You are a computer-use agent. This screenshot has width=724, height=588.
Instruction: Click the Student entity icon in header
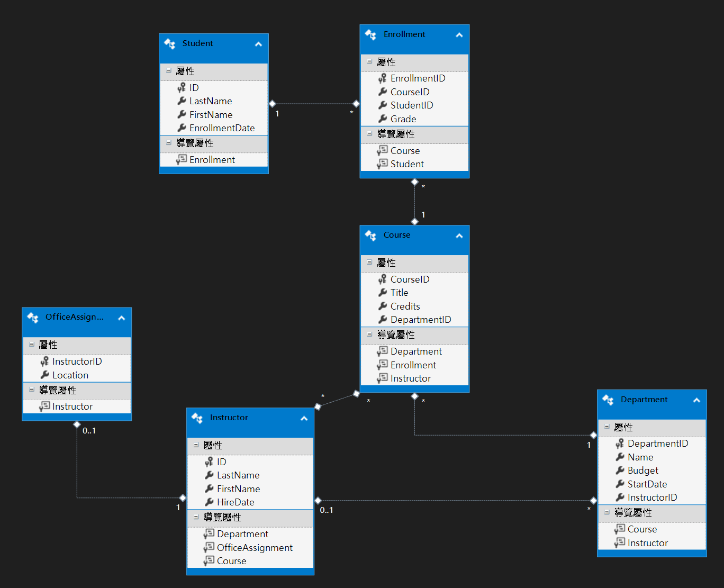tap(170, 44)
